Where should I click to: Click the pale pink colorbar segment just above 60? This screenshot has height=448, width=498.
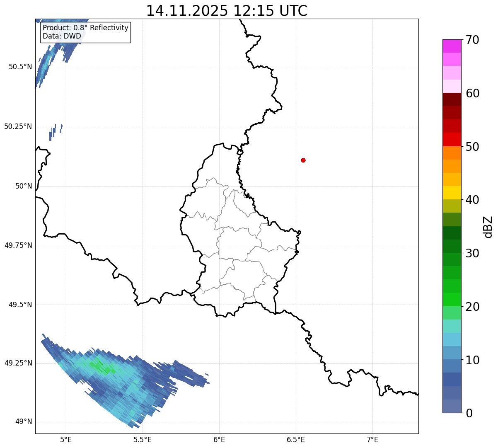coord(452,86)
